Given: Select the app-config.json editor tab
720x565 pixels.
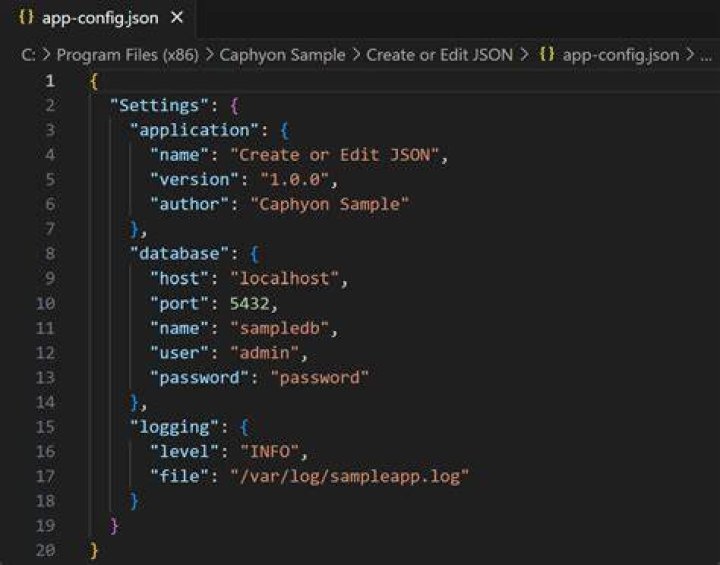Looking at the screenshot, I should 98,18.
